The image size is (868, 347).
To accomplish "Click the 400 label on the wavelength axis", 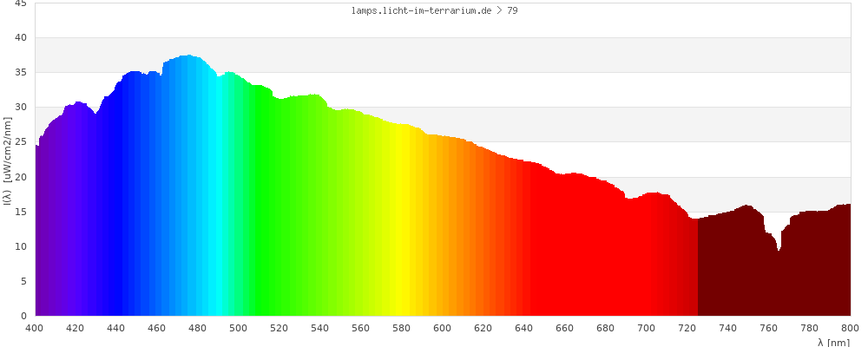I will pos(35,328).
